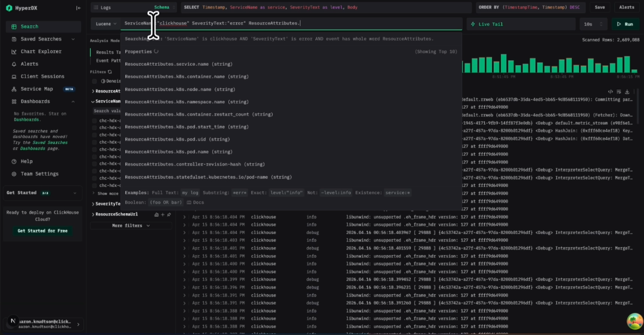Viewport: 644px width, 335px height.
Task: Choose ResourceAttributes.controller-revision-hash suggestion
Action: [x=291, y=164]
